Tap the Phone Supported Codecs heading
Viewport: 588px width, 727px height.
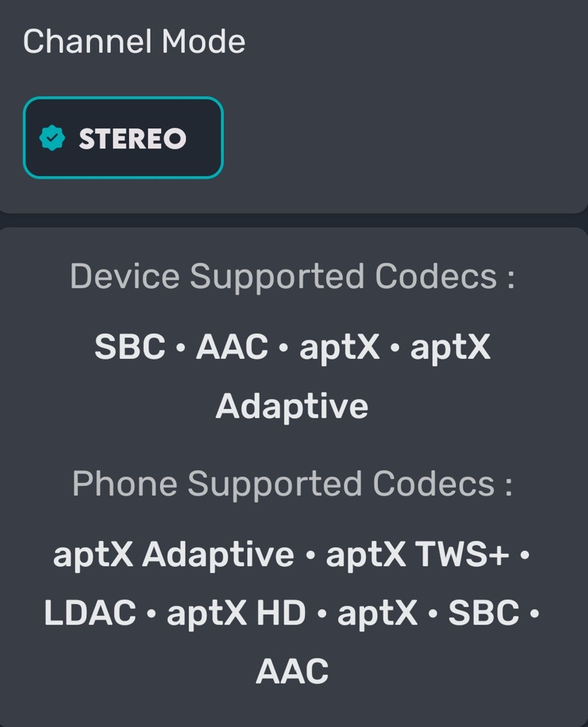(292, 484)
